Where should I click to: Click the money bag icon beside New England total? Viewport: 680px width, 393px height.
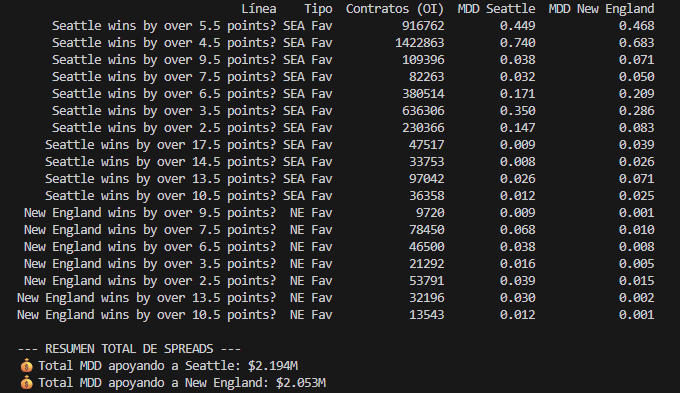coord(26,383)
